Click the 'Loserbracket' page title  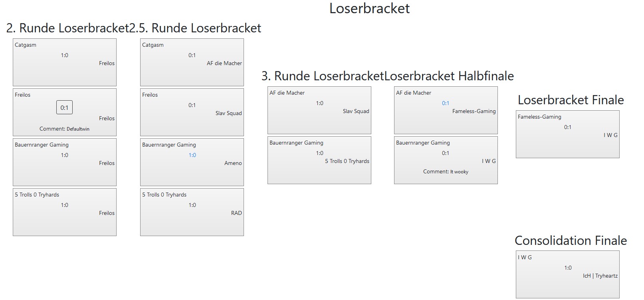coord(369,8)
